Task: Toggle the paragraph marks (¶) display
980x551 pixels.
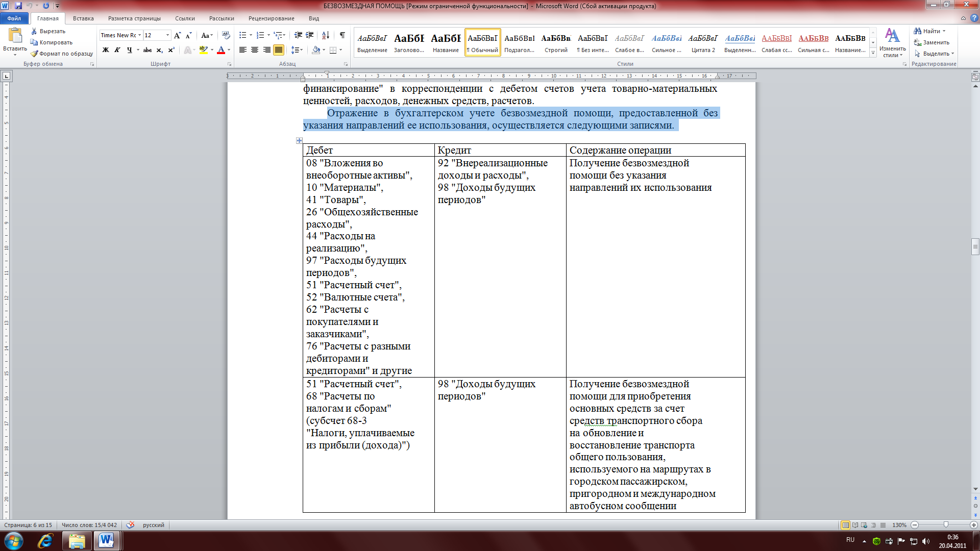Action: [x=342, y=35]
